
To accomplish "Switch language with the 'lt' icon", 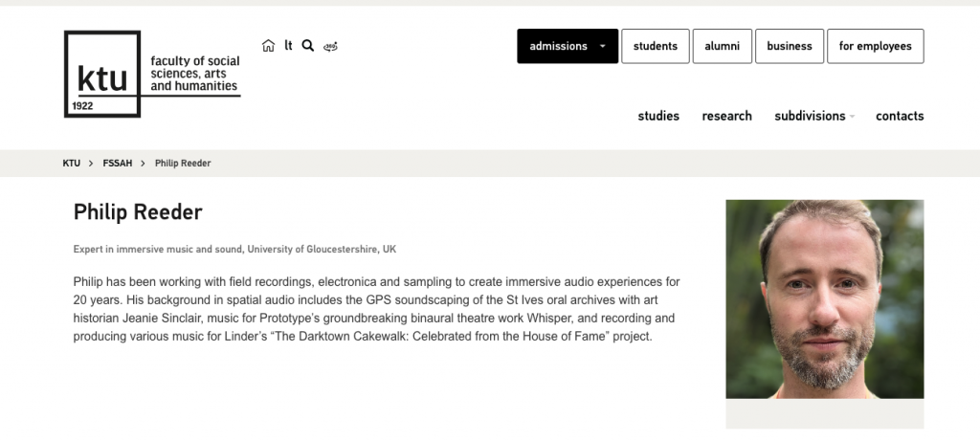I will tap(288, 46).
